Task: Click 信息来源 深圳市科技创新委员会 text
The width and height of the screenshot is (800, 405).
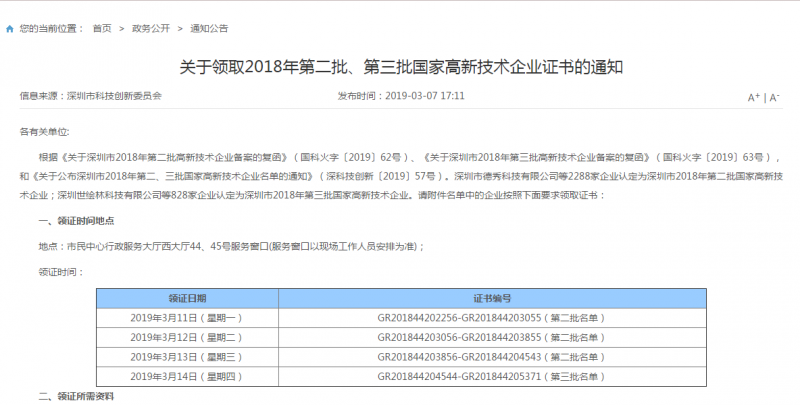Action: coord(90,97)
